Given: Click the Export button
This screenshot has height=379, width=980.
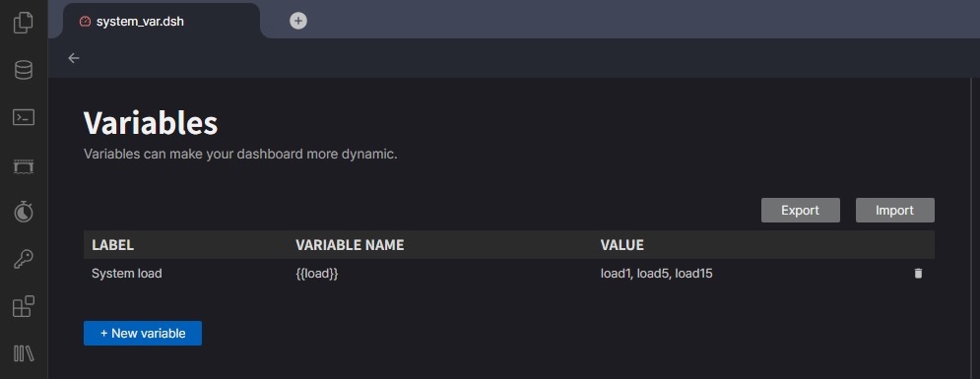Looking at the screenshot, I should (x=800, y=211).
